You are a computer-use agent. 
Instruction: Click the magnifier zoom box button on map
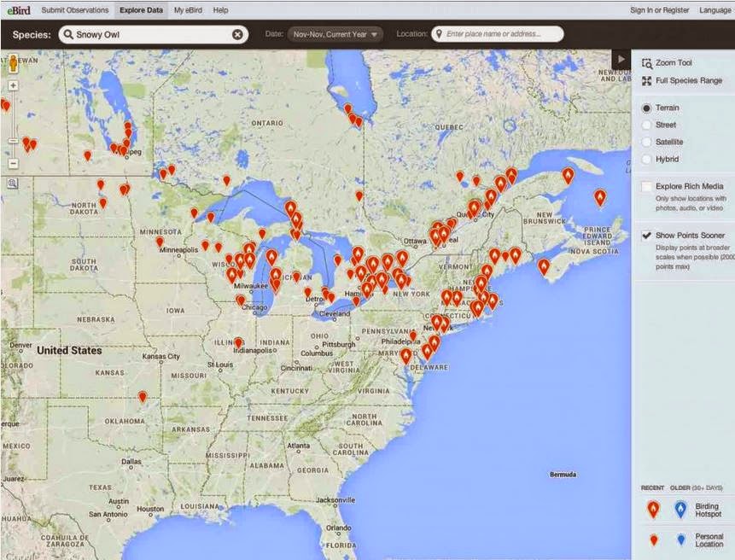pyautogui.click(x=13, y=184)
